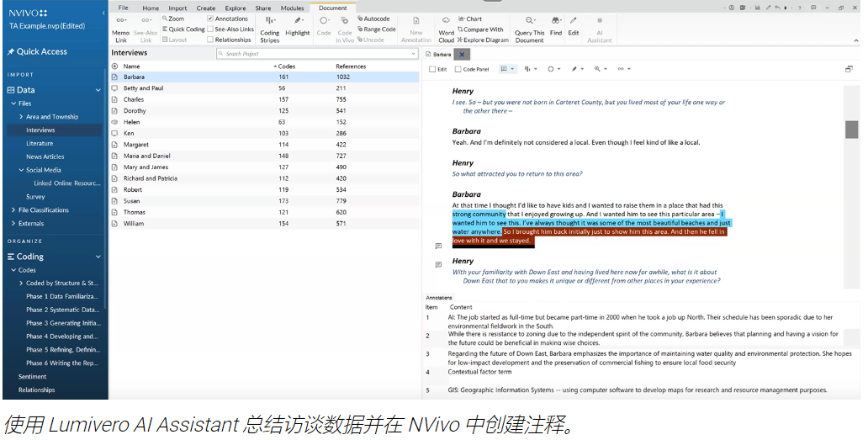The image size is (868, 440).
Task: Select the Highlight tool
Action: pos(297,27)
